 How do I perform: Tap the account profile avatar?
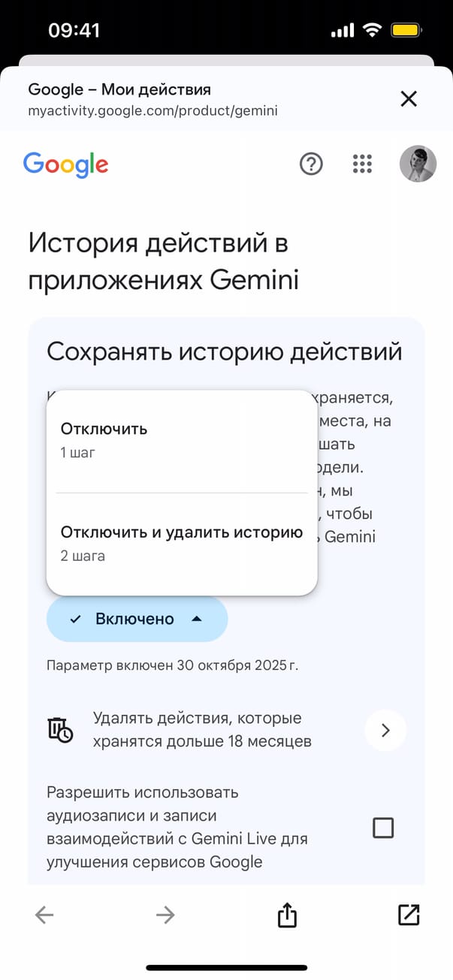418,164
